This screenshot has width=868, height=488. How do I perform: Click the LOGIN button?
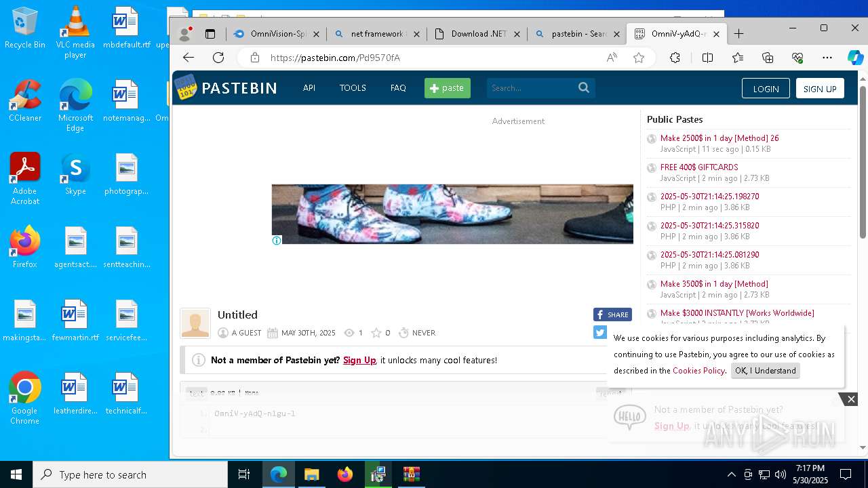coord(766,89)
